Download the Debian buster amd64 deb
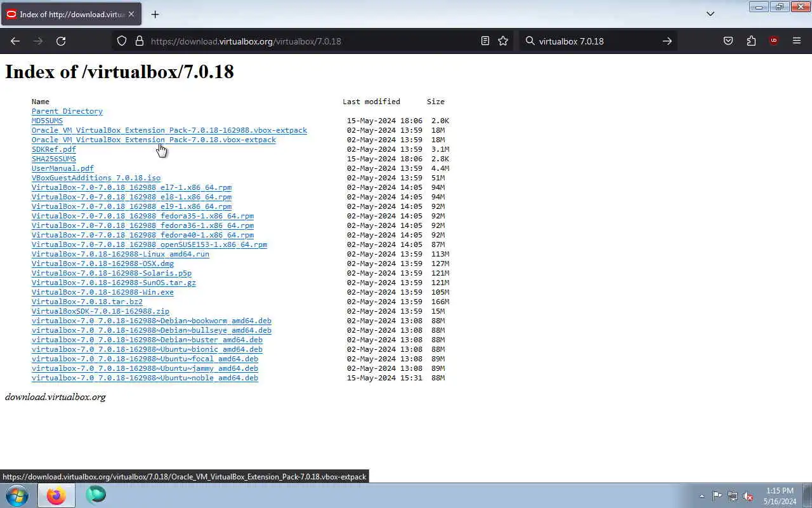 point(147,340)
